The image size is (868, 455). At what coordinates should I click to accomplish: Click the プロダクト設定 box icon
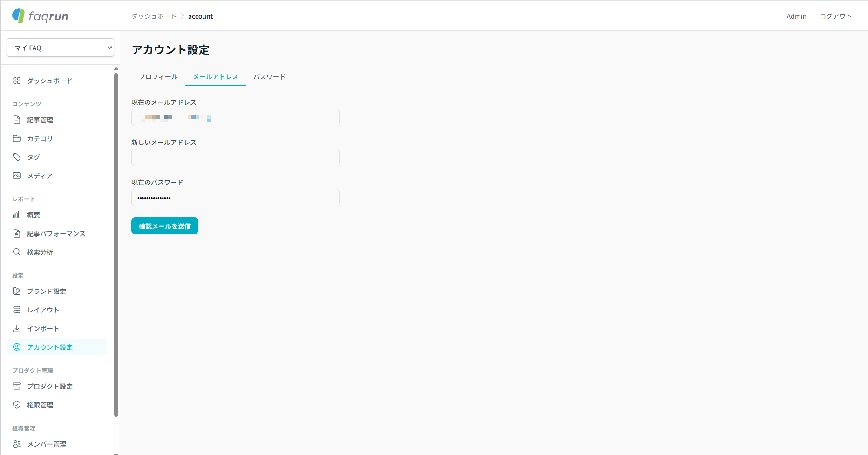pyautogui.click(x=17, y=386)
